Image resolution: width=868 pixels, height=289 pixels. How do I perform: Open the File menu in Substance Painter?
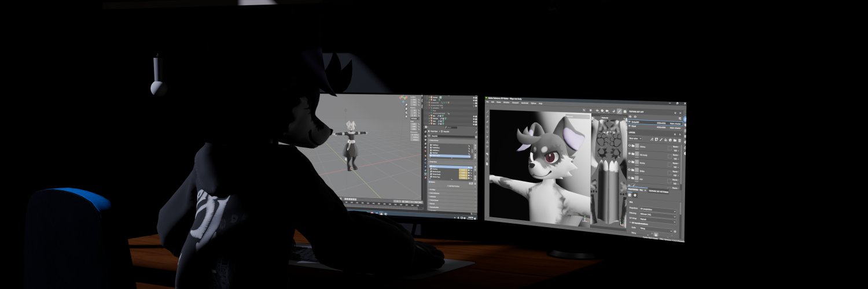(487, 102)
